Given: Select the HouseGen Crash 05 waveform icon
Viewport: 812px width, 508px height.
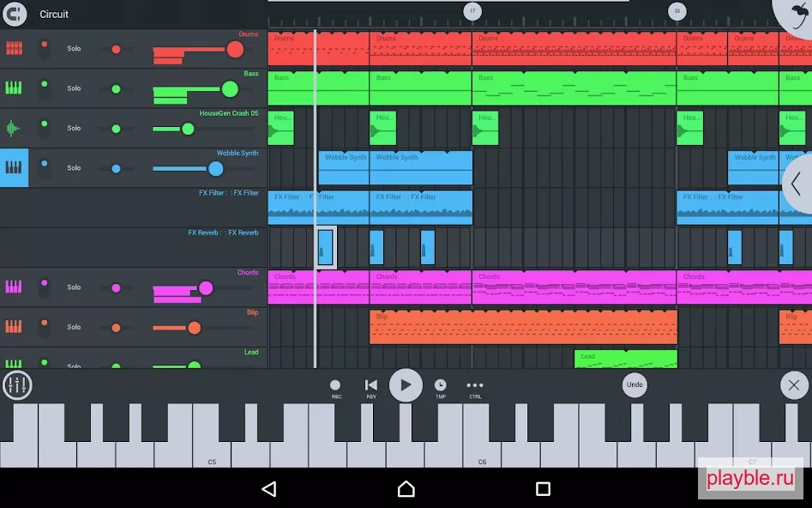Looking at the screenshot, I should (x=13, y=128).
